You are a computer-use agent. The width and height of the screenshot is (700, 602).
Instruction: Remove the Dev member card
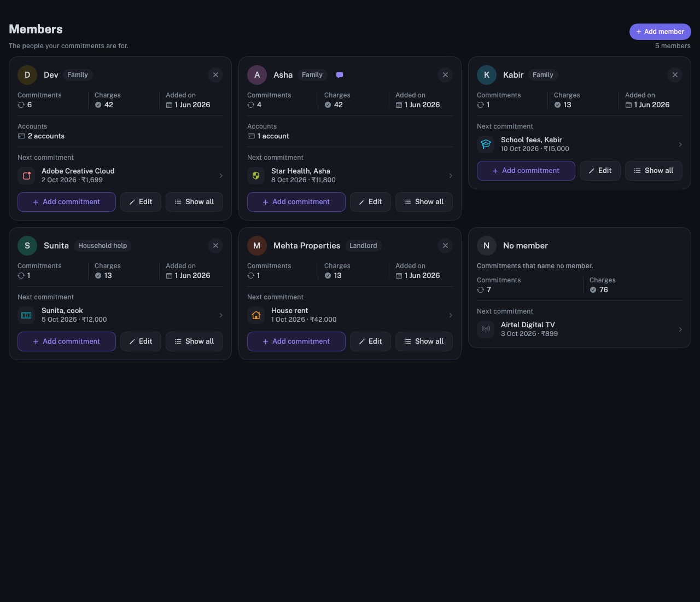[215, 75]
